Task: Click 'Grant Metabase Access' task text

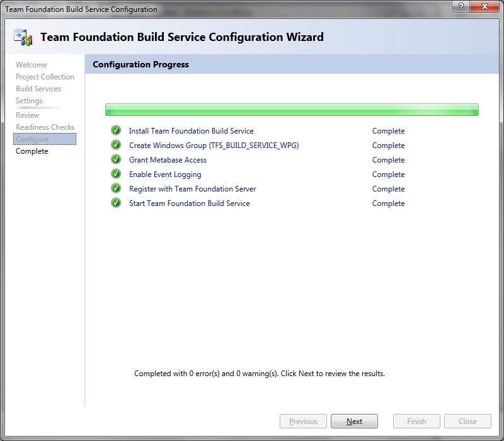Action: pos(168,160)
